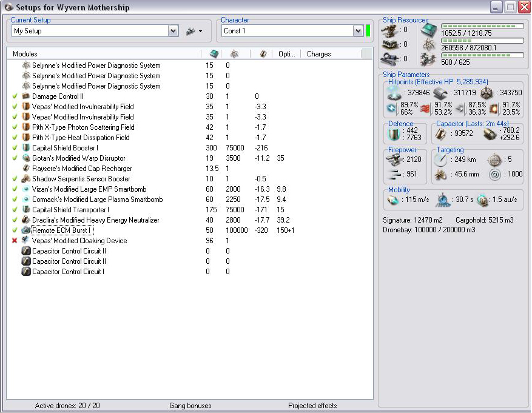
Task: Sort by the powergrid column header icon
Action: [234, 54]
